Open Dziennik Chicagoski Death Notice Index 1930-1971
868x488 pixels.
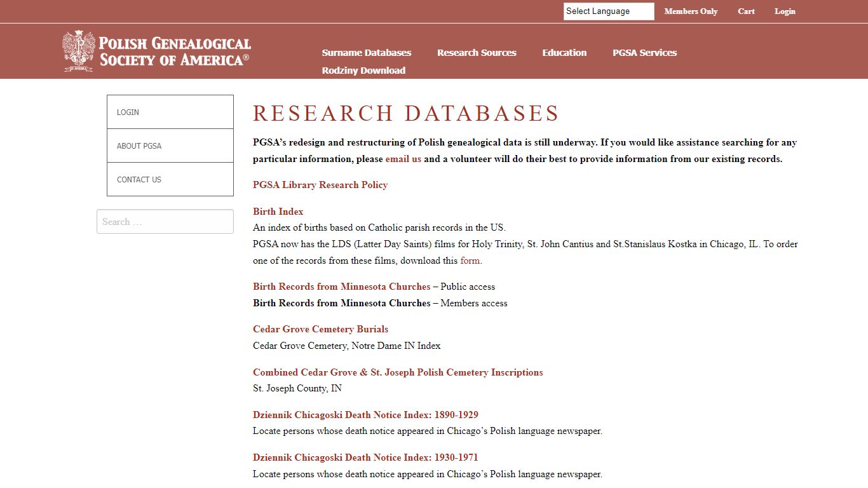coord(365,457)
